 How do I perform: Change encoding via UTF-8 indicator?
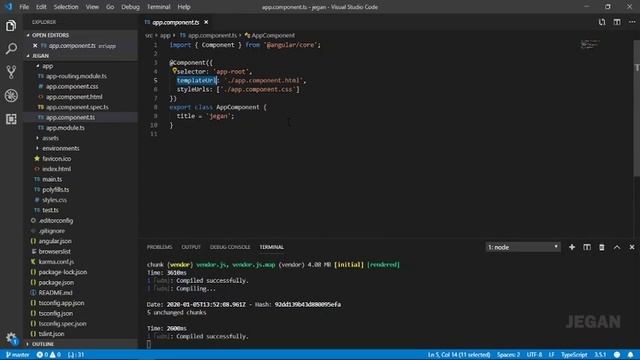pos(534,355)
